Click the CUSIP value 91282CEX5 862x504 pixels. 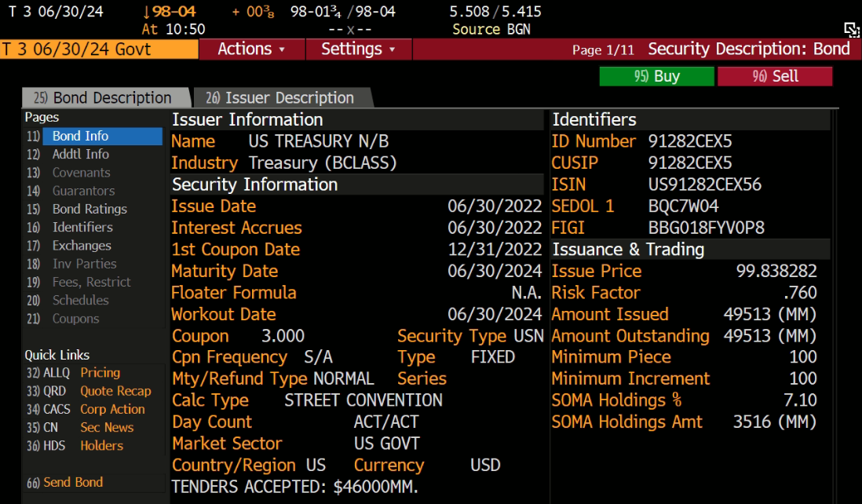tap(690, 163)
